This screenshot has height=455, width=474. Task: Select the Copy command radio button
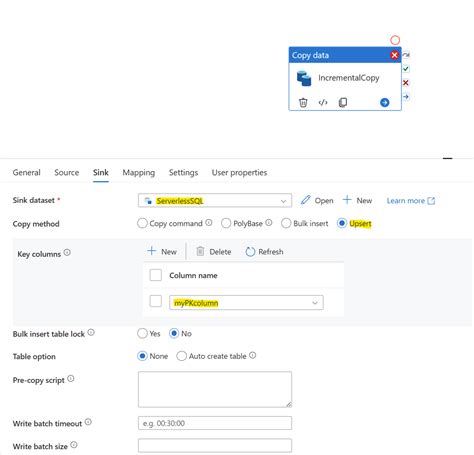tap(142, 223)
